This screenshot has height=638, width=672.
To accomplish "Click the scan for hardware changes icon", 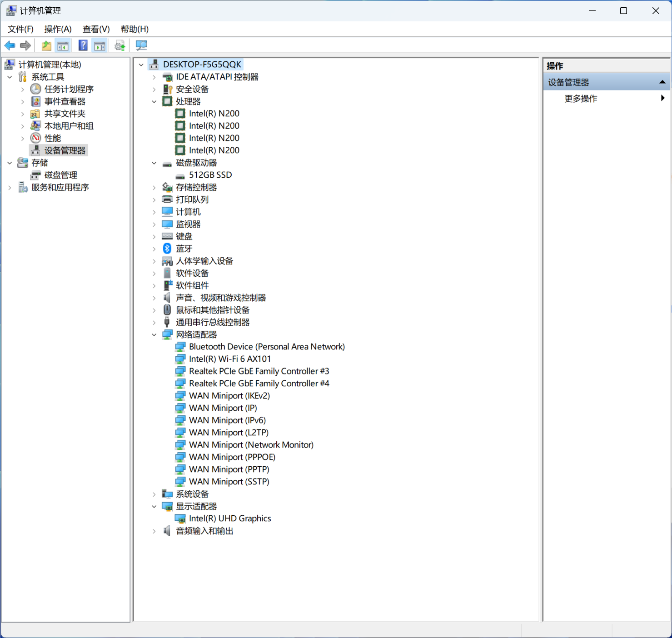I will (x=141, y=45).
